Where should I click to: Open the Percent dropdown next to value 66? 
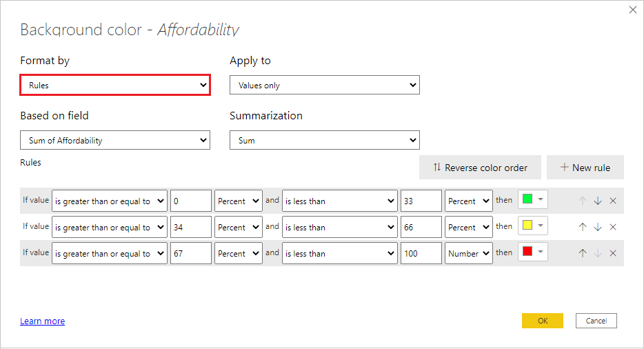[469, 227]
